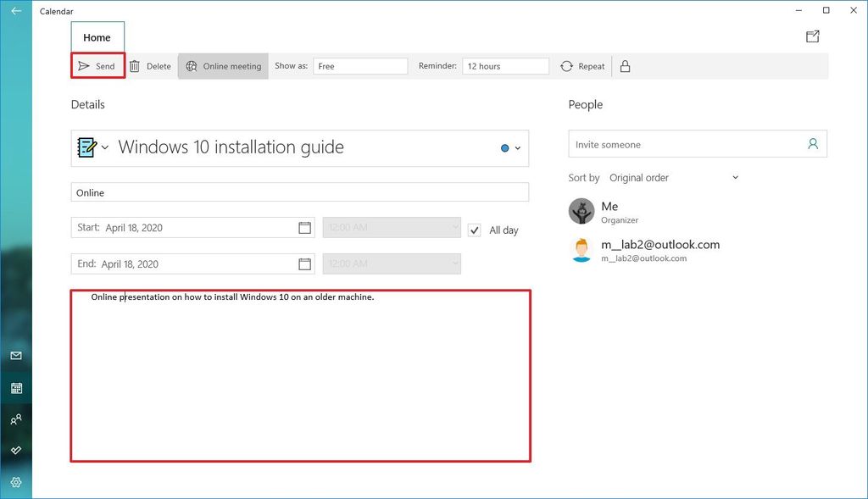The width and height of the screenshot is (868, 499).
Task: Click inside the Invite someone field
Action: pyautogui.click(x=670, y=144)
